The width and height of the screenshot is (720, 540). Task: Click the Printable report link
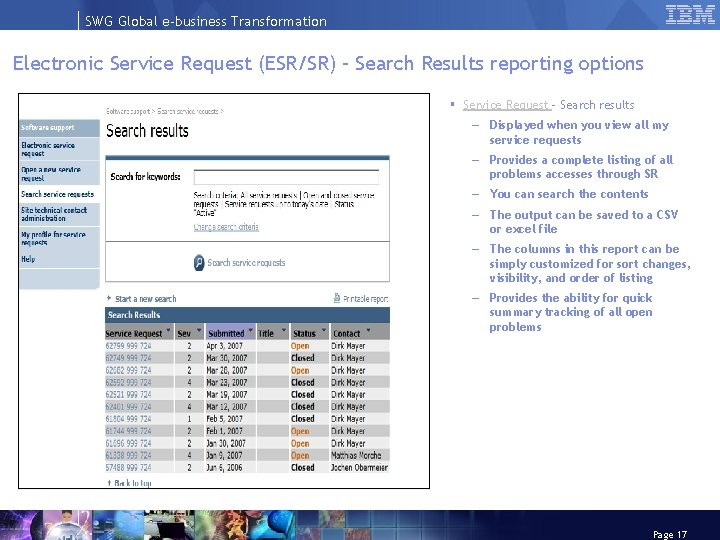point(366,299)
